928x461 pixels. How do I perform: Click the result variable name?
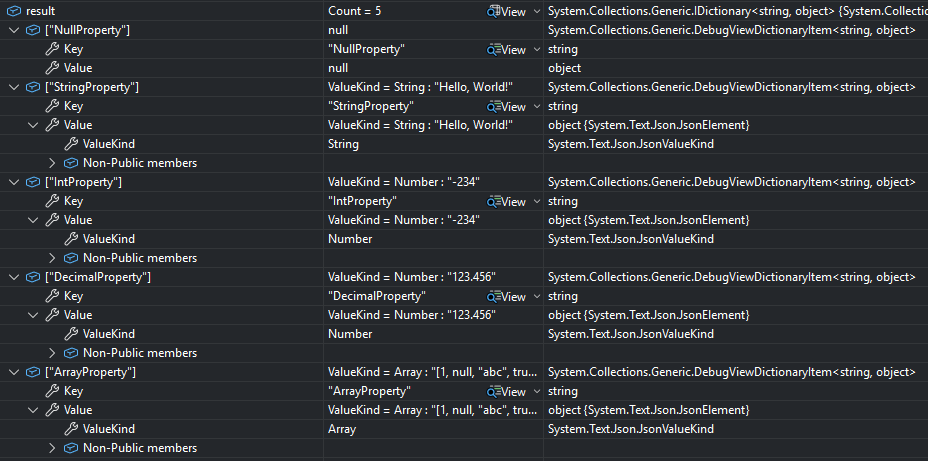coord(41,11)
